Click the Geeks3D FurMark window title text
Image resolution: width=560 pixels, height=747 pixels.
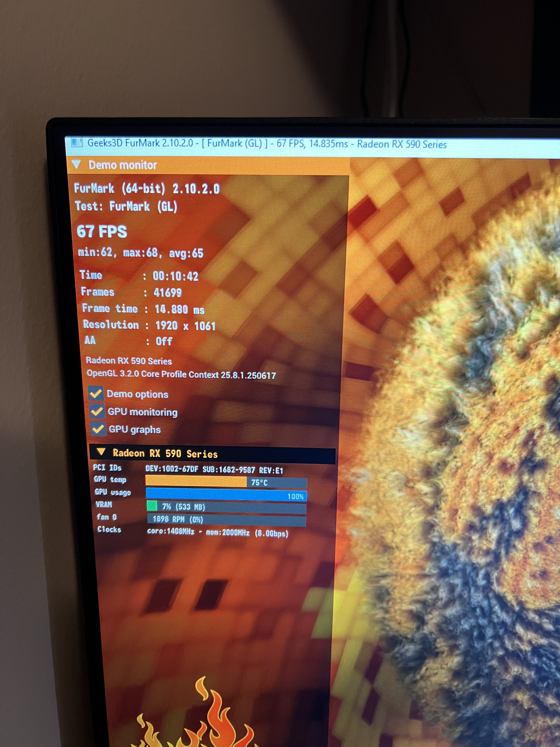tap(267, 143)
